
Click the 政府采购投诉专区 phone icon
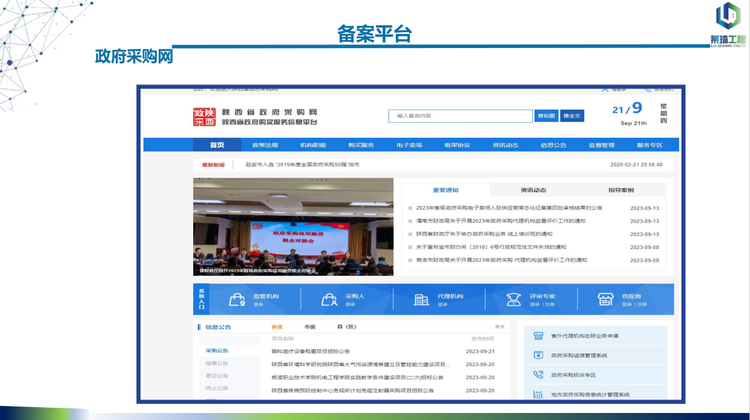[x=538, y=375]
